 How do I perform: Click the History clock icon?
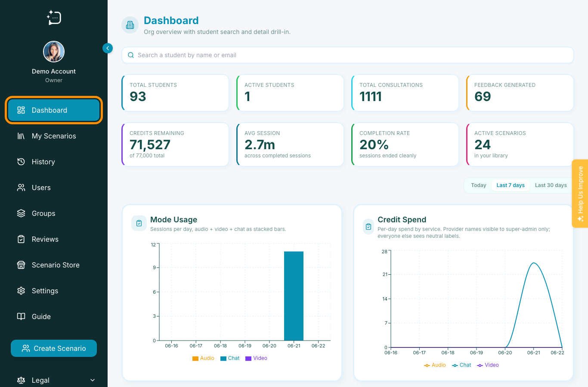(21, 162)
